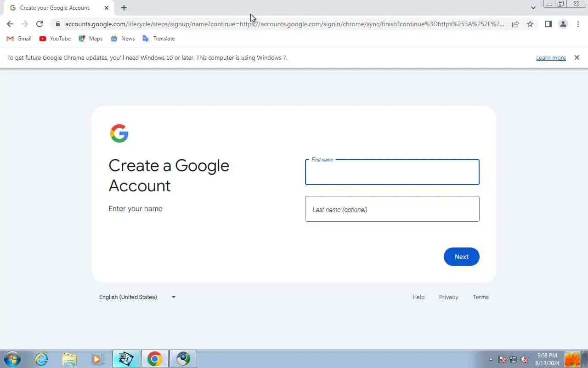Screen dimensions: 588x368
Task: Open the Chrome three-dot menu
Action: (578, 24)
